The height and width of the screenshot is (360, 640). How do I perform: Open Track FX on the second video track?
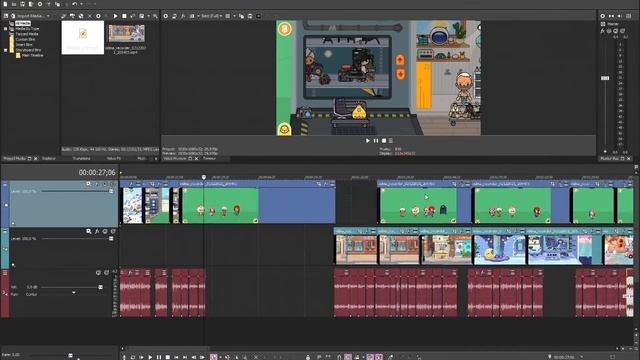coord(97,231)
